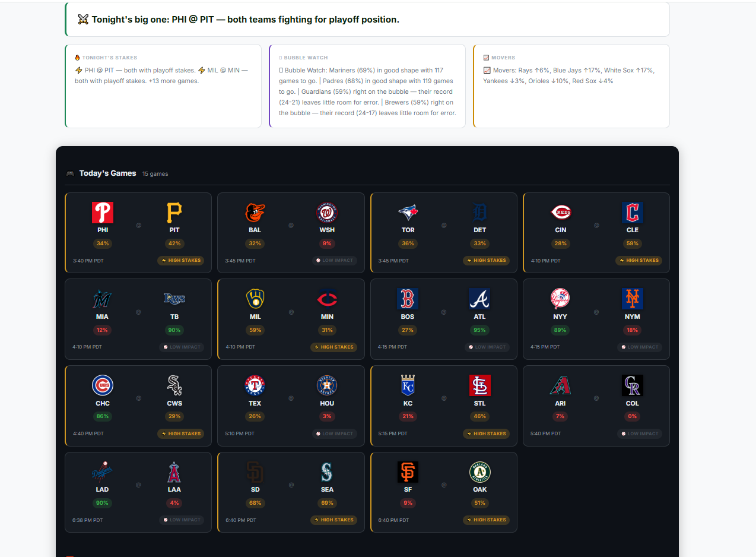This screenshot has height=557, width=756.
Task: Select the New York Mets logo
Action: click(633, 299)
